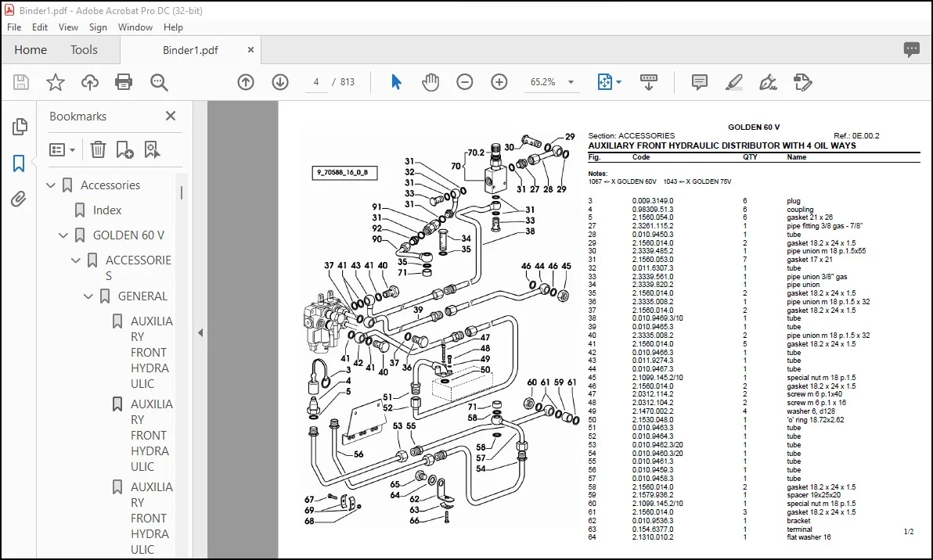Image resolution: width=933 pixels, height=560 pixels.
Task: Click the 'GOLDEN 60 V' page title
Action: [753, 127]
